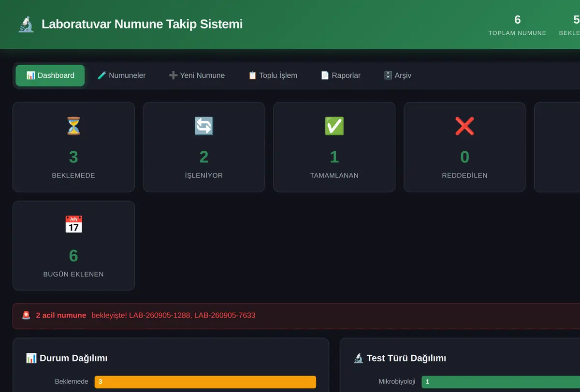Click the Toplam Numune count in header
Screen dimensions: 580x392
pyautogui.click(x=518, y=20)
